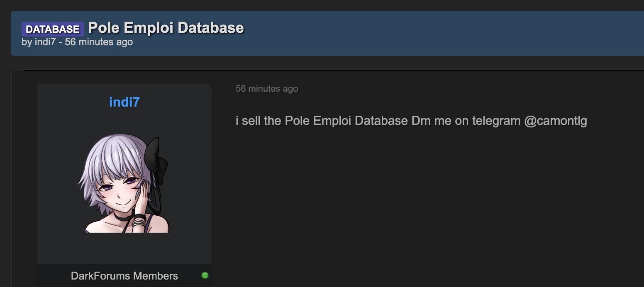Select the DarkForums Members group label
The height and width of the screenshot is (287, 644).
pyautogui.click(x=124, y=276)
